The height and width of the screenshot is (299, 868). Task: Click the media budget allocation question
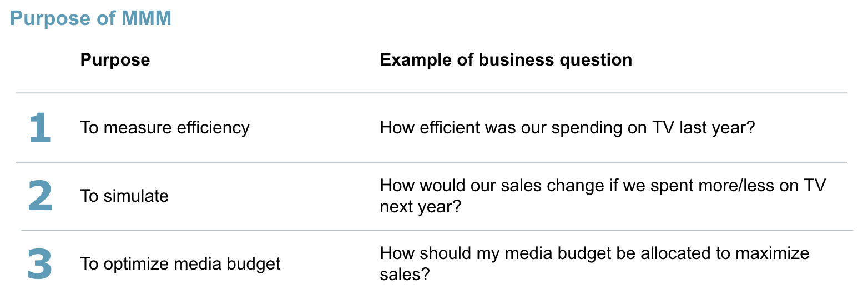click(x=594, y=263)
